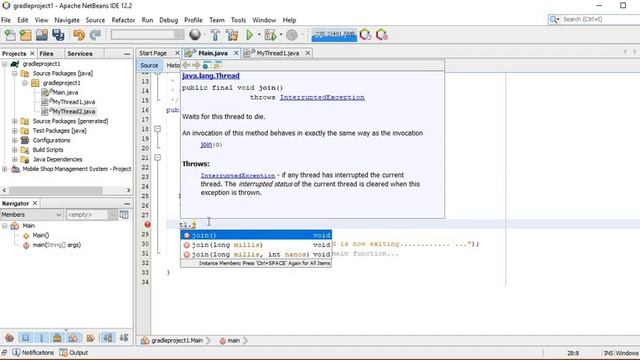Click Open source in editor icon in Javadoc popup
Viewport: 640px width, 360px height.
point(218,65)
